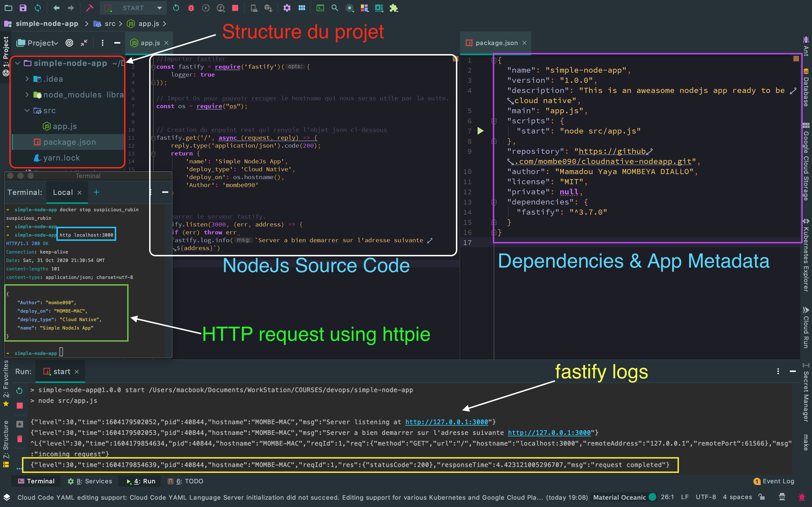Rerun the start script in Run panel
This screenshot has width=812, height=507.
click(x=19, y=390)
